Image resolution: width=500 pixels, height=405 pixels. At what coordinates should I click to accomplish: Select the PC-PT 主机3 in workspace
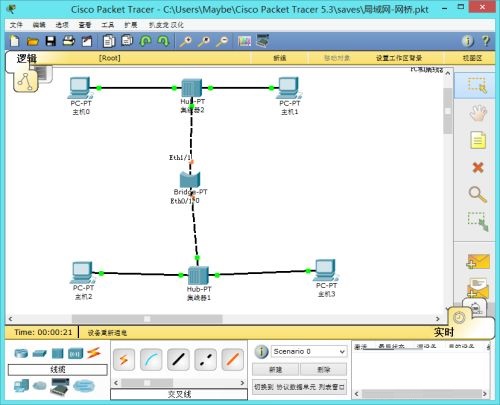[326, 271]
